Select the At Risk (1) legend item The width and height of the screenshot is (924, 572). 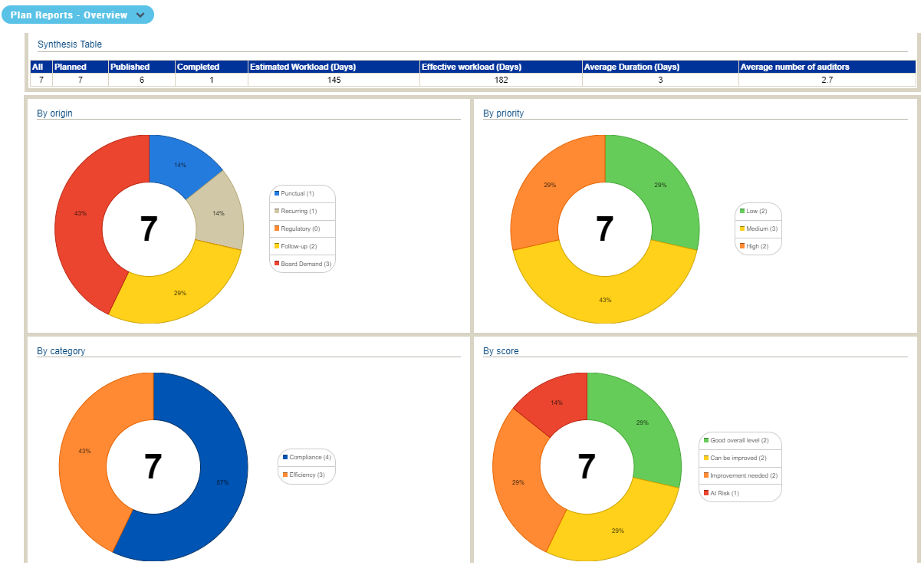725,493
